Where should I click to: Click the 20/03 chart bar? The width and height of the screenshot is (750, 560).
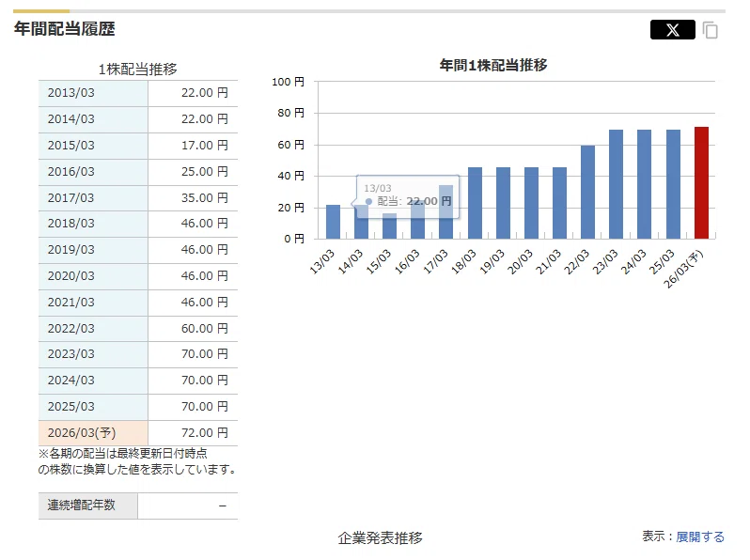pyautogui.click(x=531, y=203)
